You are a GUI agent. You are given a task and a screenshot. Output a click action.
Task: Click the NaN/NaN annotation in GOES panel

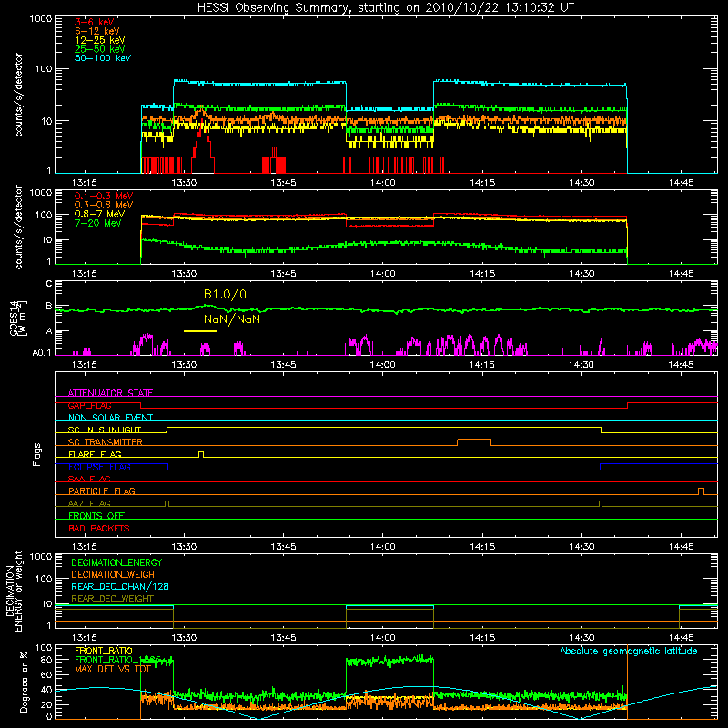coord(232,319)
